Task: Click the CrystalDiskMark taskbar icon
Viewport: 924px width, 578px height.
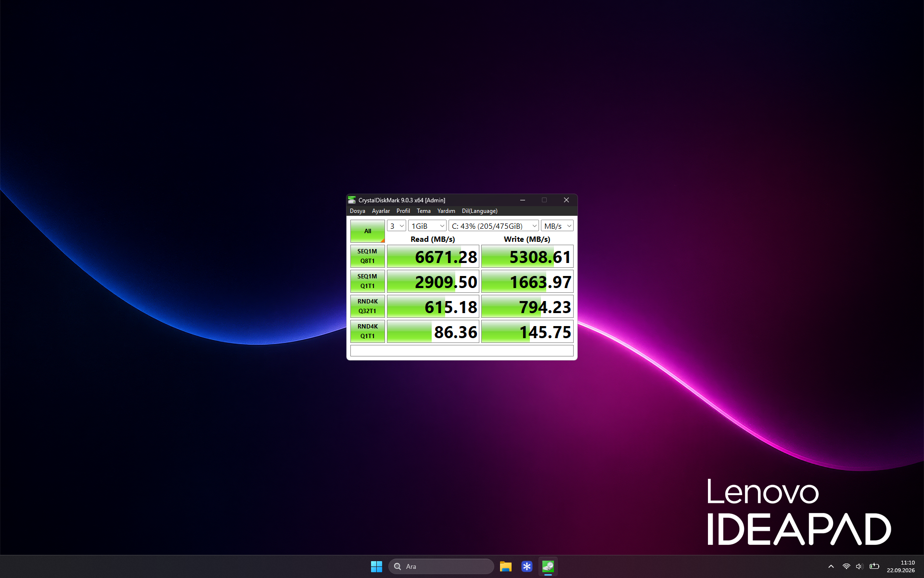Action: click(x=548, y=566)
